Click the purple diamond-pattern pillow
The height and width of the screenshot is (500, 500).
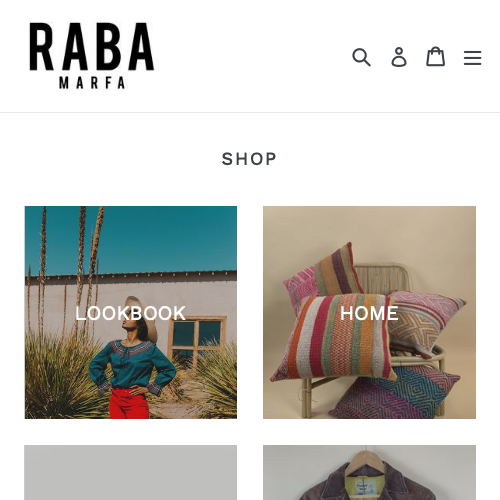(x=397, y=392)
